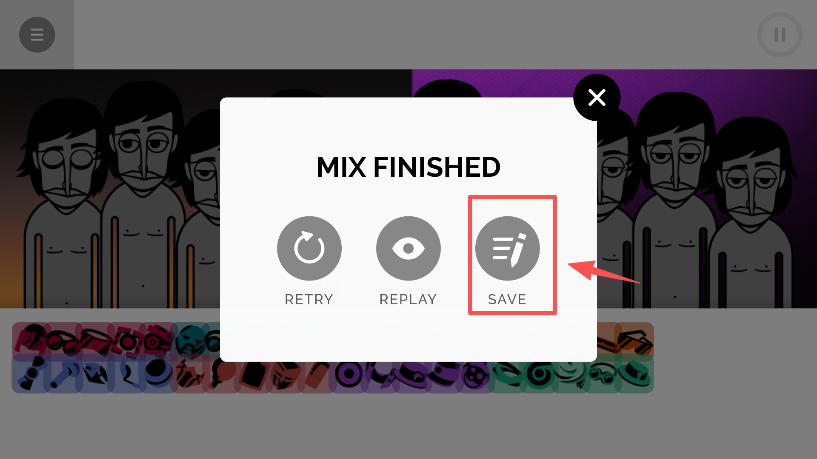Image resolution: width=817 pixels, height=459 pixels.
Task: Select the teal mask sound icon
Action: [190, 340]
